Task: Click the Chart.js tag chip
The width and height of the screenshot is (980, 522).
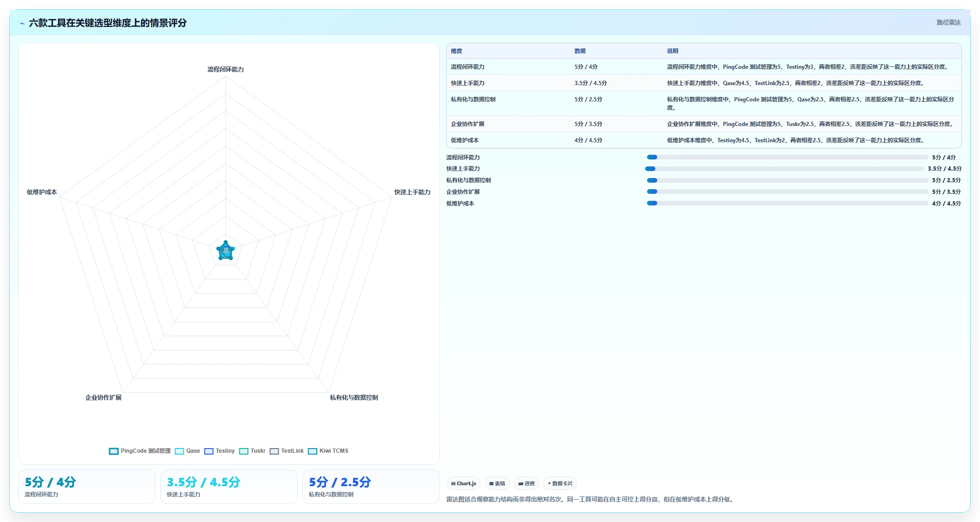Action: [x=464, y=483]
